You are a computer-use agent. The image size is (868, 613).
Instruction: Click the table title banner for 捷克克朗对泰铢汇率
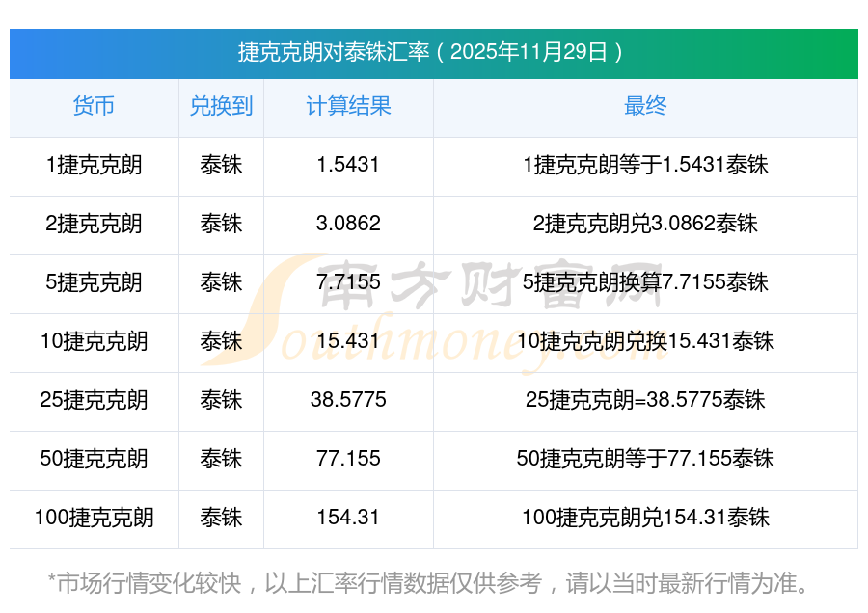point(433,53)
